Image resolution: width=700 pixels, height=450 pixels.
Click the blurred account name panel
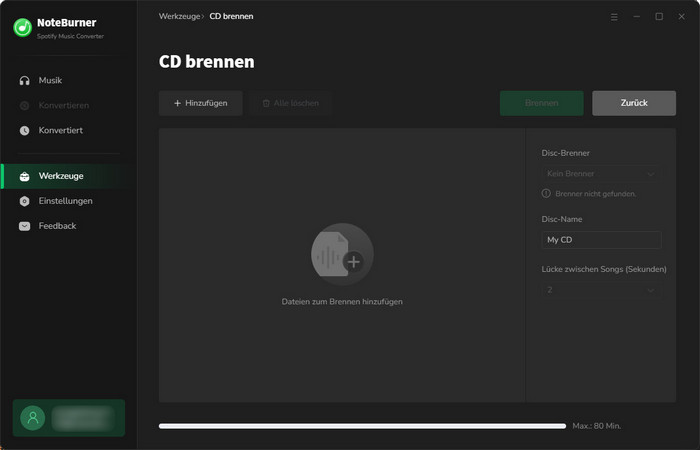coord(83,418)
